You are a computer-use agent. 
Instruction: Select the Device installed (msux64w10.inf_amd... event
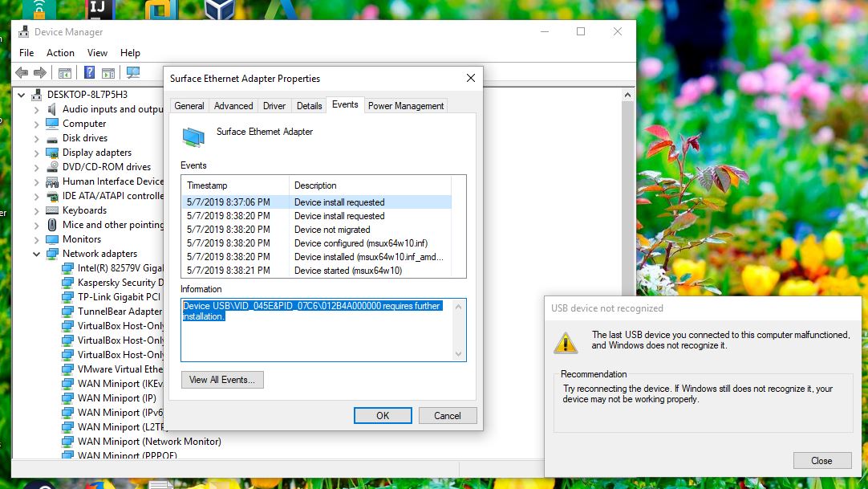coord(317,256)
